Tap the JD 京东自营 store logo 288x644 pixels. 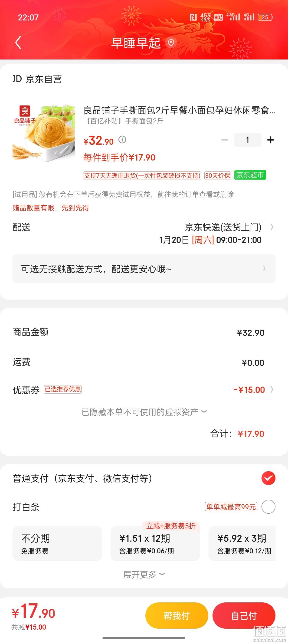pos(37,79)
